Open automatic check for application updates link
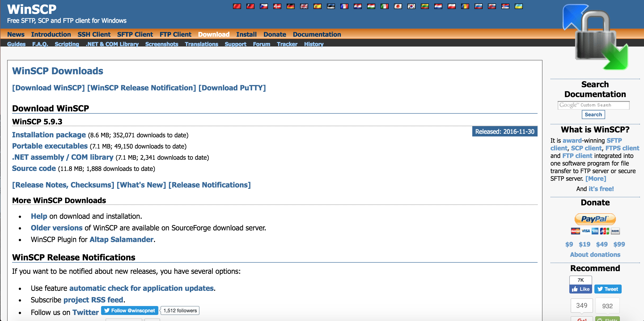This screenshot has height=321, width=644. (x=142, y=288)
